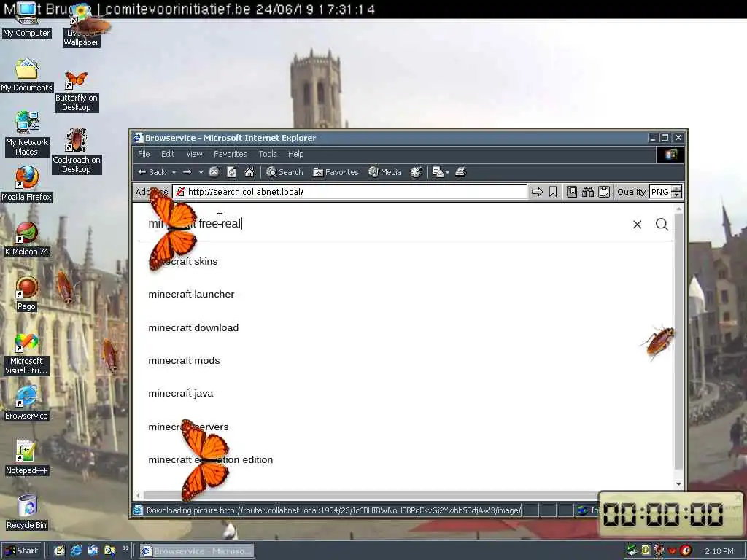Select Cockroach on Desktop shortcut icon

point(76,152)
